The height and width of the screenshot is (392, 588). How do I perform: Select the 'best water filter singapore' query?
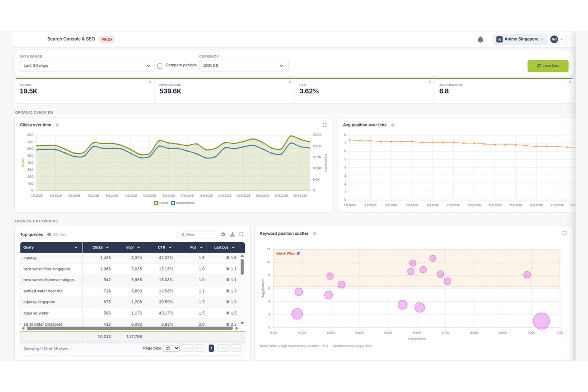[47, 269]
